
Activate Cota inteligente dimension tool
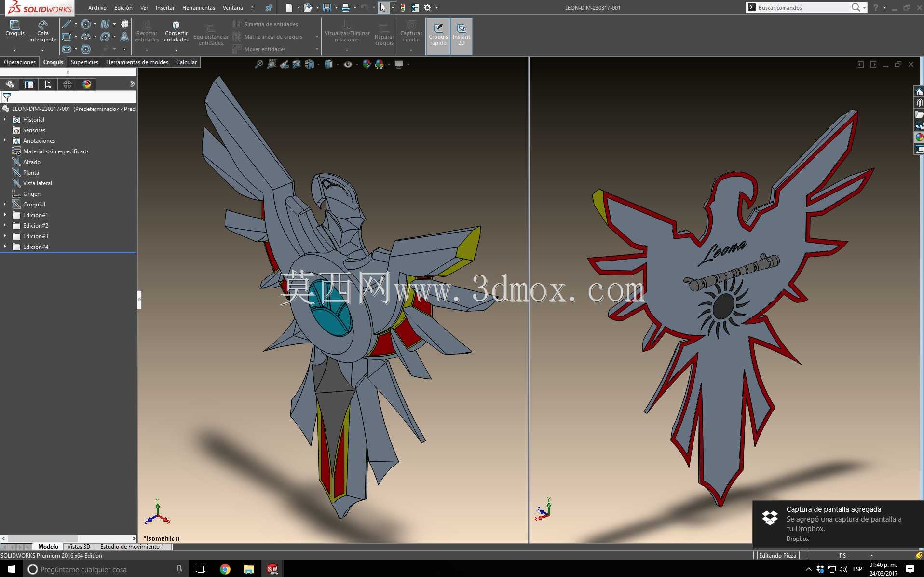pos(43,31)
